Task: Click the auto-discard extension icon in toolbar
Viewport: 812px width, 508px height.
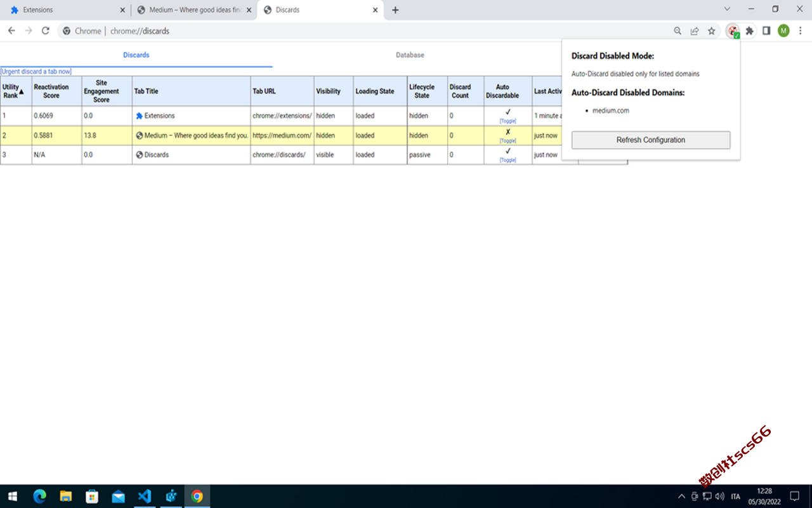Action: click(x=733, y=30)
